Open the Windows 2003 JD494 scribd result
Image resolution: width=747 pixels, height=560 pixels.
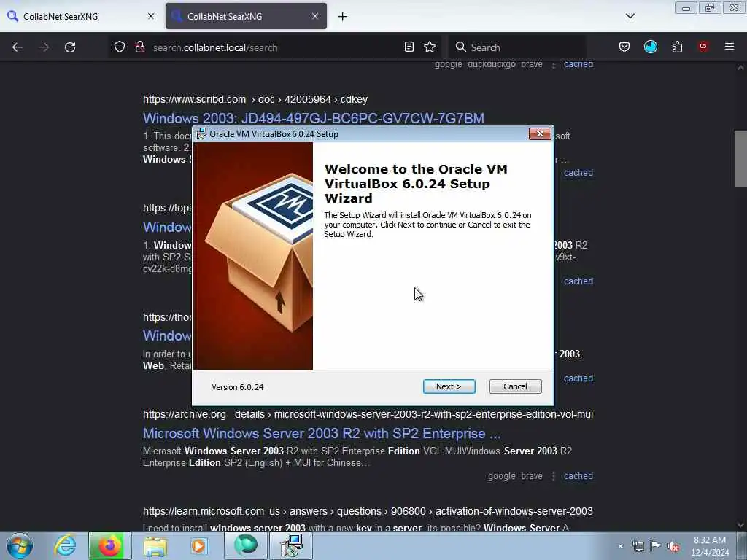(314, 118)
